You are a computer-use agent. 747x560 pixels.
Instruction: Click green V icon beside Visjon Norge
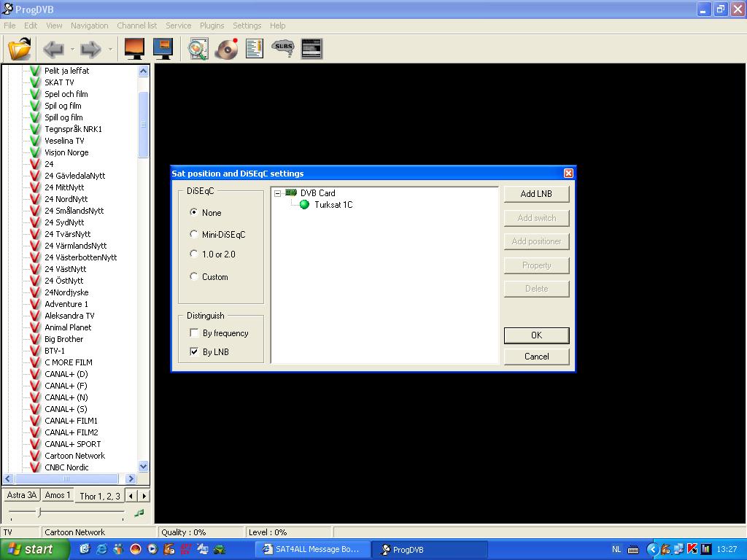point(35,152)
